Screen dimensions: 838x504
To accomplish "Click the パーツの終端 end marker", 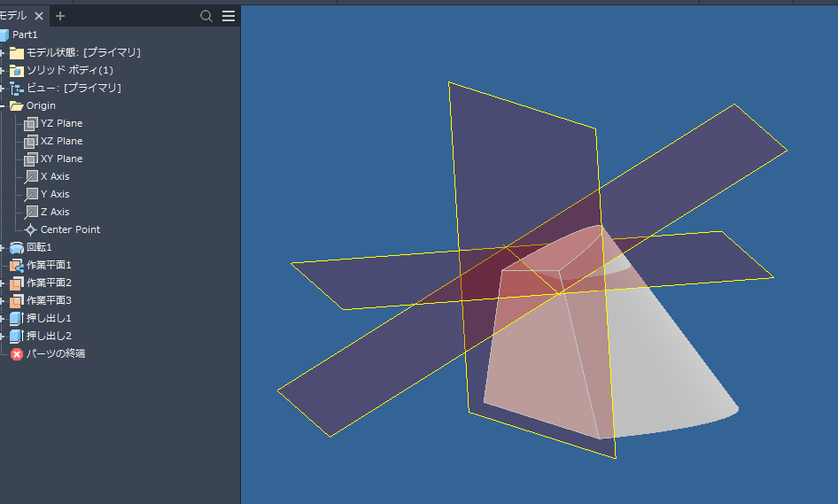I will click(x=55, y=353).
